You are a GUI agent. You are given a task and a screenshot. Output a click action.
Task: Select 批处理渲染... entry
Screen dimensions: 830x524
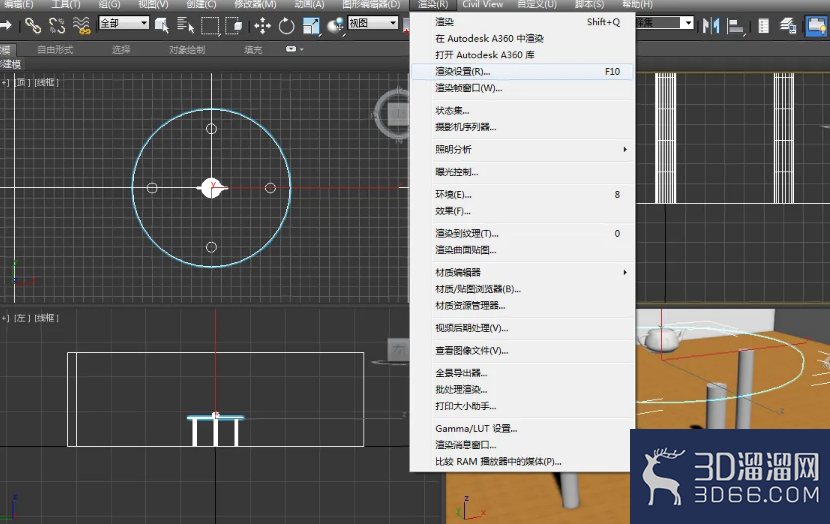[522, 390]
